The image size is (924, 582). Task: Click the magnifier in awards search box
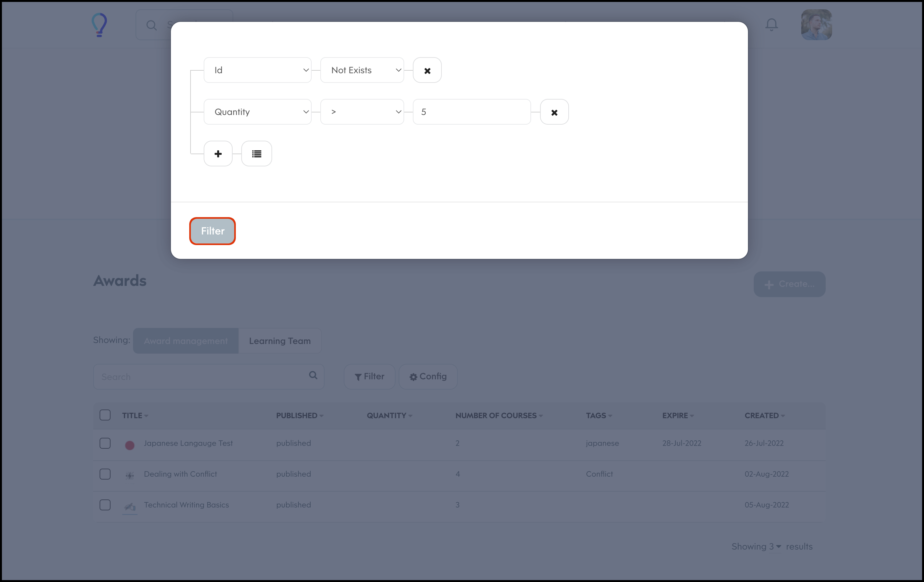tap(313, 375)
